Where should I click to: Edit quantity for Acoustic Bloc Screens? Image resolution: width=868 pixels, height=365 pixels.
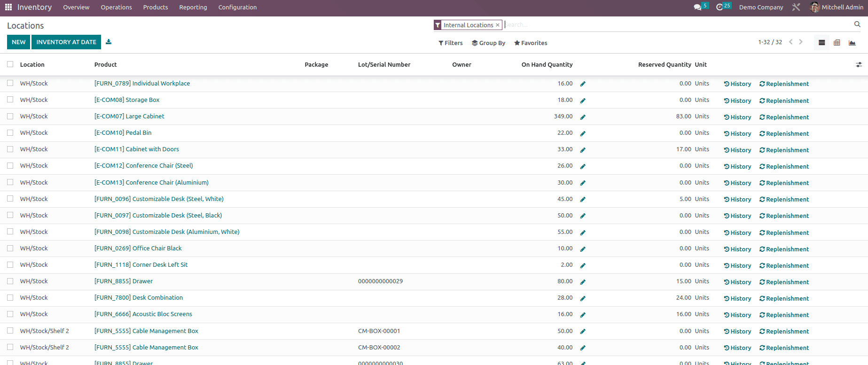coord(583,315)
